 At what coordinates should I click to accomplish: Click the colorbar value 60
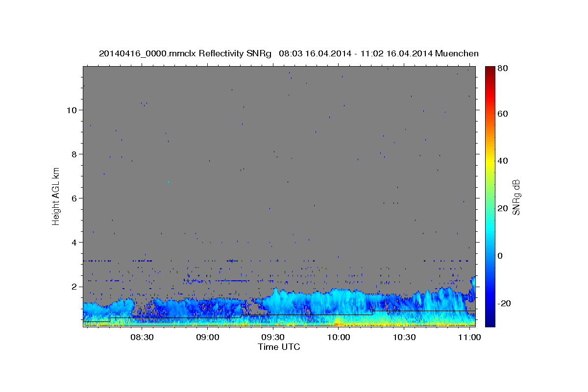(503, 114)
